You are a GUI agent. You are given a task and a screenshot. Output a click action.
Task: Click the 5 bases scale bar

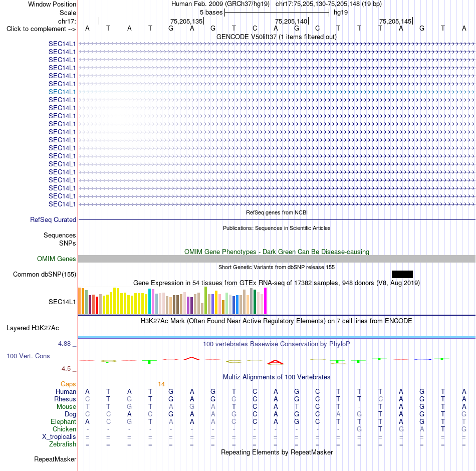pyautogui.click(x=277, y=13)
